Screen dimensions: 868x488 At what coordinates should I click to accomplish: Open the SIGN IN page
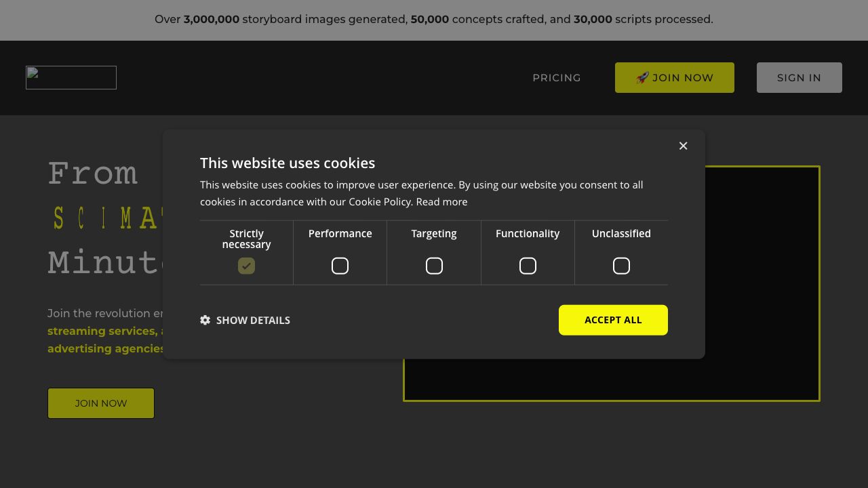tap(799, 78)
